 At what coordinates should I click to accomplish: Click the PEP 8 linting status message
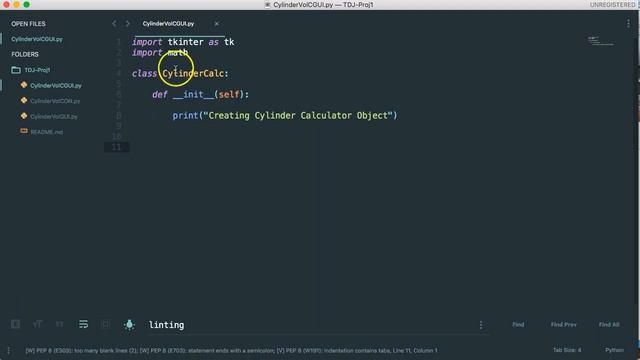click(x=231, y=351)
